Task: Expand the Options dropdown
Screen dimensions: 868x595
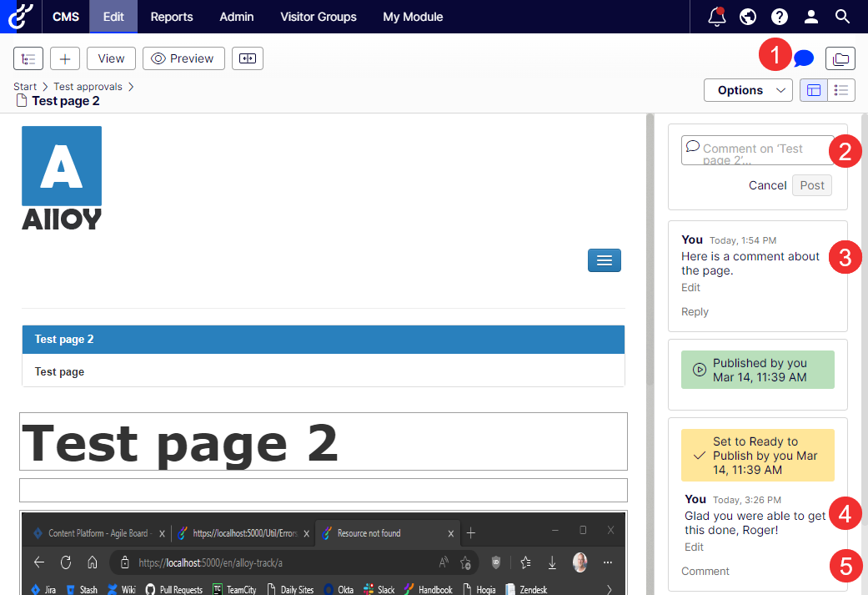Action: (748, 90)
